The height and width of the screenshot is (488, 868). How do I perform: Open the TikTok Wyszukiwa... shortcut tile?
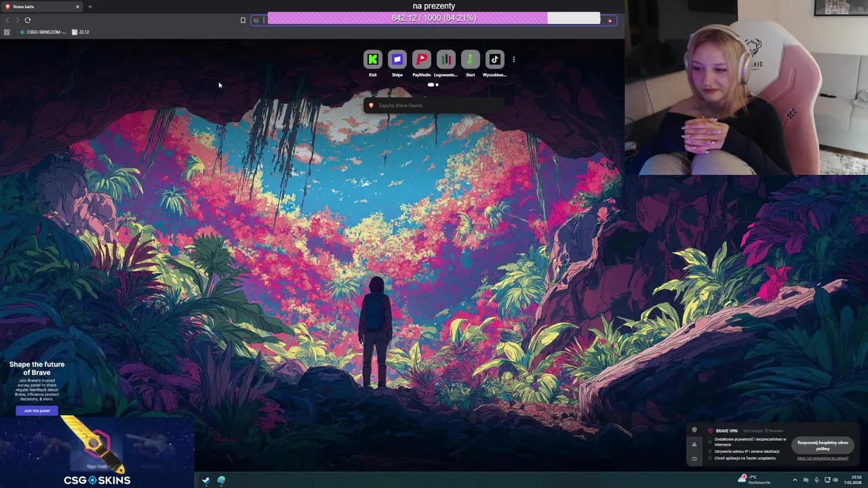pos(494,60)
